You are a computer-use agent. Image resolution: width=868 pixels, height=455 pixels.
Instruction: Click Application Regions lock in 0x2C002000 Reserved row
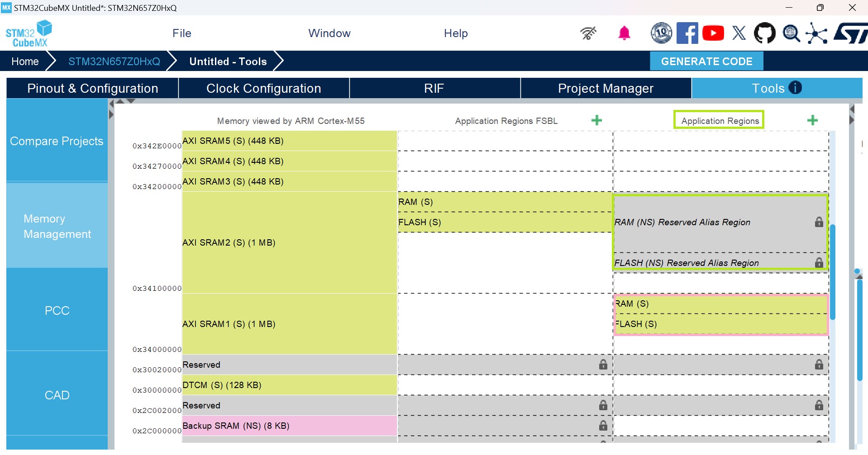[x=819, y=405]
